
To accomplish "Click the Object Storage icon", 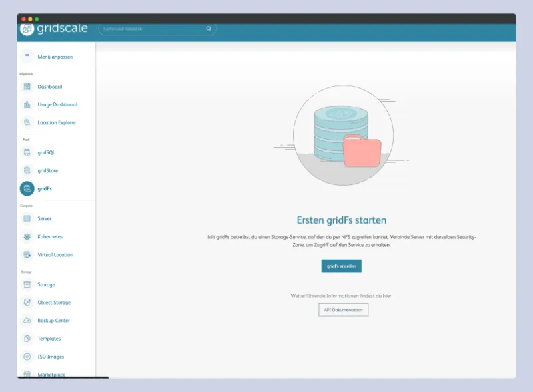I will [27, 302].
